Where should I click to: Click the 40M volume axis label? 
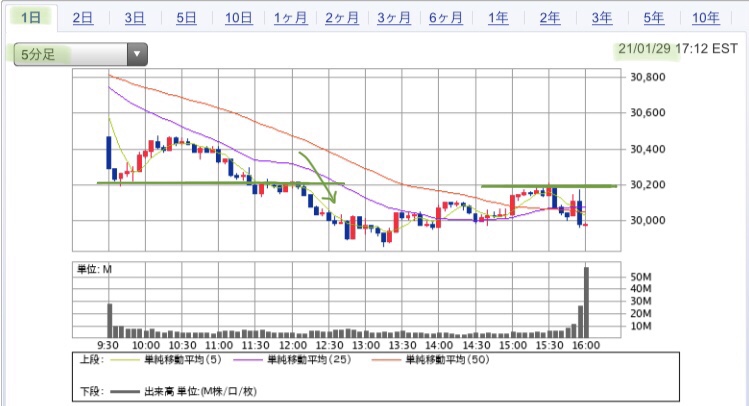coord(641,288)
